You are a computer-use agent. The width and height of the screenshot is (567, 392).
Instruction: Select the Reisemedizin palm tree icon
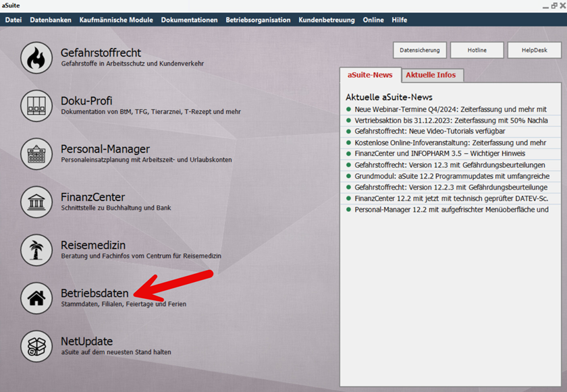36,250
